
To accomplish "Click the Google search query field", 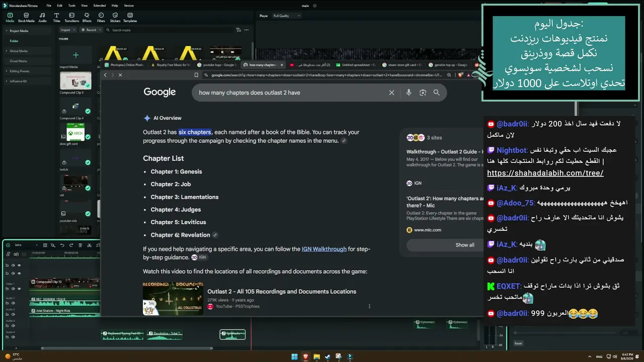I will 292,93.
